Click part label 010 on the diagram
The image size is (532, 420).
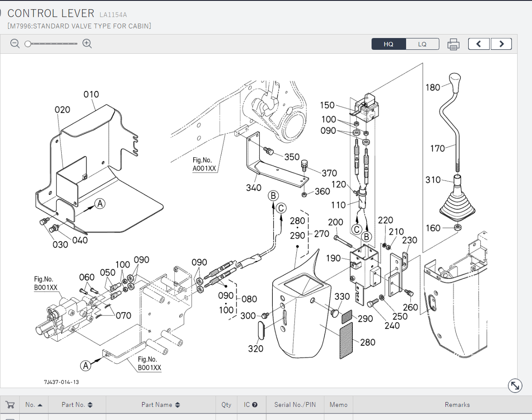pyautogui.click(x=91, y=94)
